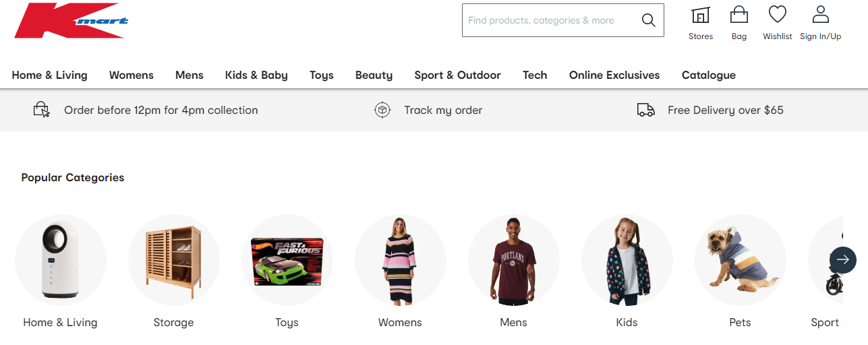Click the Sign In/Up person icon
The height and width of the screenshot is (345, 868).
[820, 15]
